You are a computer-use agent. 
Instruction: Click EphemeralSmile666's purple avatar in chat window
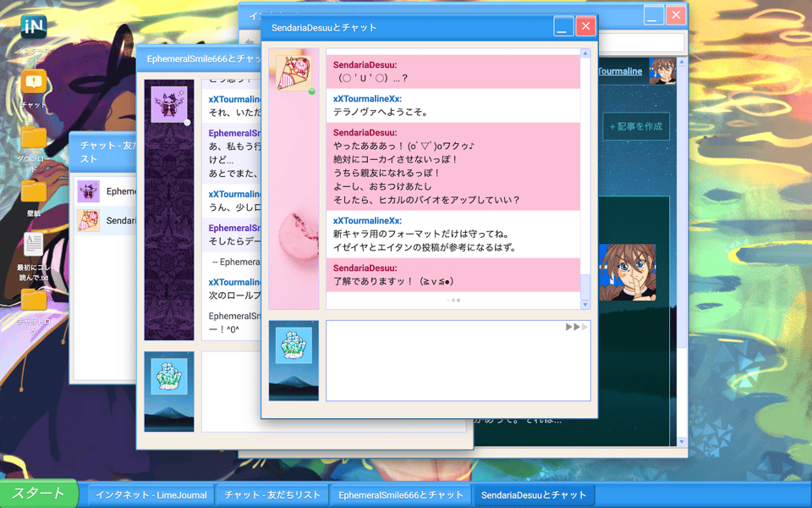168,103
